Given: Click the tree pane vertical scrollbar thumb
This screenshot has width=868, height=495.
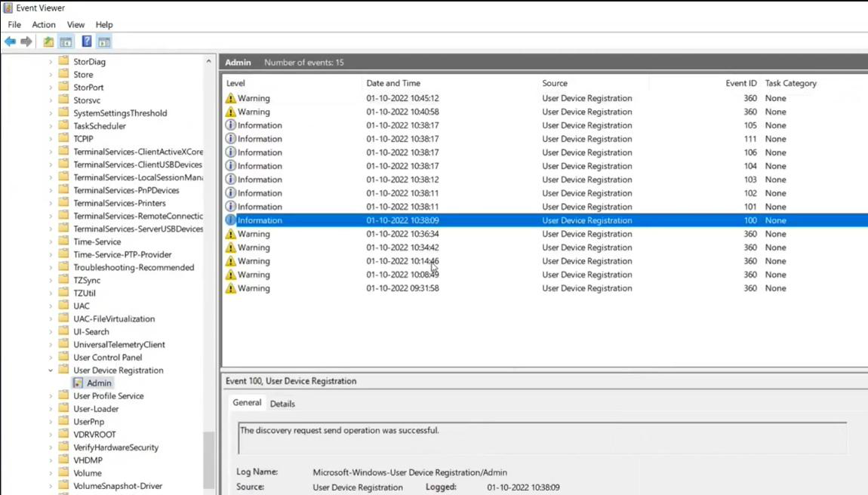Looking at the screenshot, I should [208, 460].
